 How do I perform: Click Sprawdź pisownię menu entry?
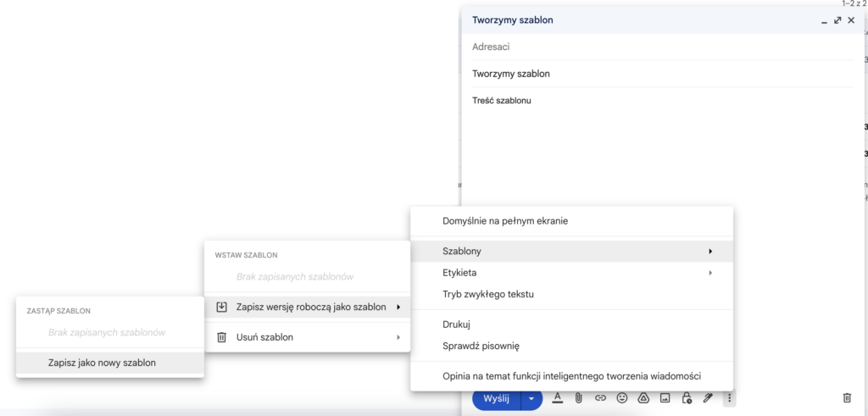[x=571, y=347]
